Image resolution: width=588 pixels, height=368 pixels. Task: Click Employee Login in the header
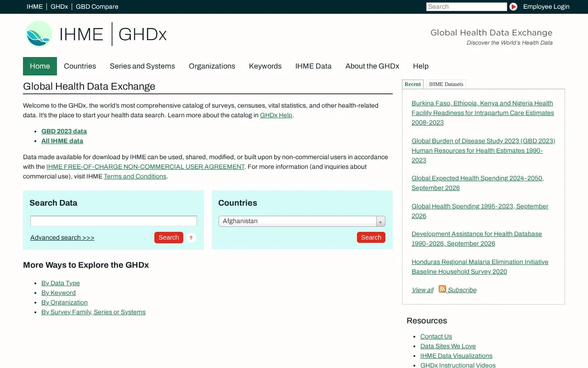(546, 6)
